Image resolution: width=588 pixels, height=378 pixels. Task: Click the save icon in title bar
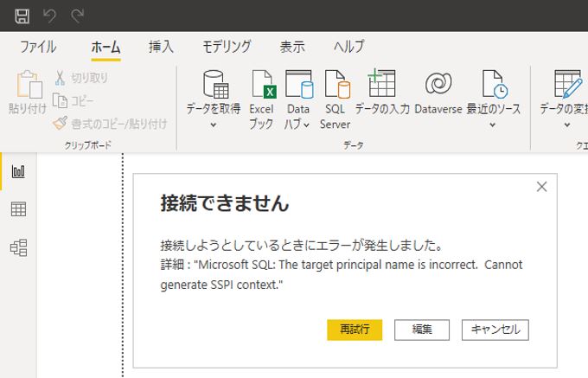[x=22, y=16]
